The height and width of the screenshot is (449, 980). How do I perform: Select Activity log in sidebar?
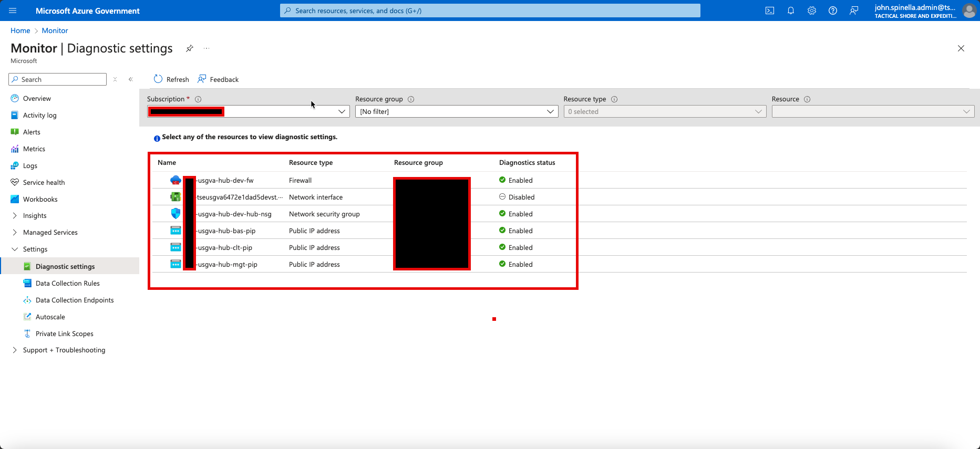coord(39,116)
